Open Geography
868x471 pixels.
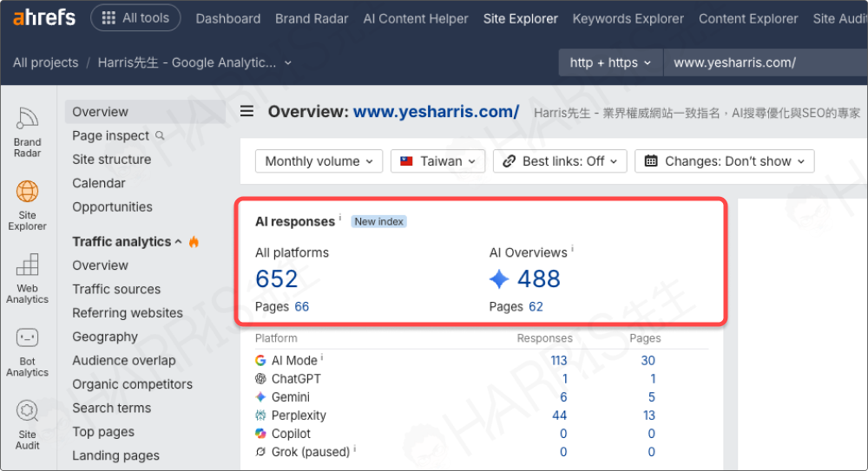point(105,337)
